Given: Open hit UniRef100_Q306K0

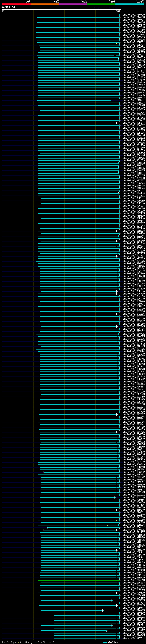Looking at the screenshot, I should pyautogui.click(x=133, y=25).
